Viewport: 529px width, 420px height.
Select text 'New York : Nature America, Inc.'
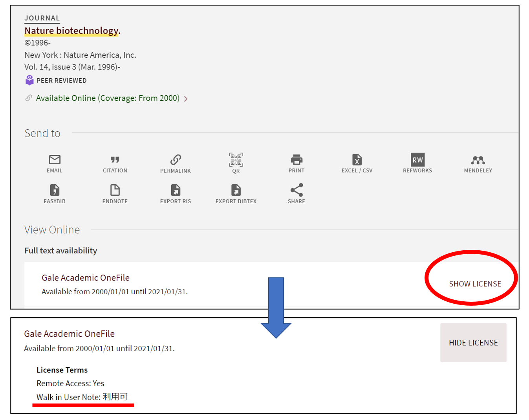[x=80, y=55]
